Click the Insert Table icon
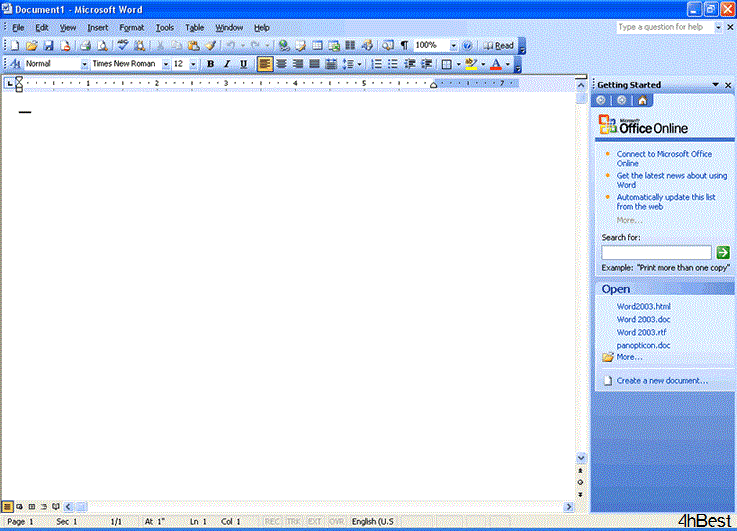Viewport: 737px width, 531px height. point(317,46)
